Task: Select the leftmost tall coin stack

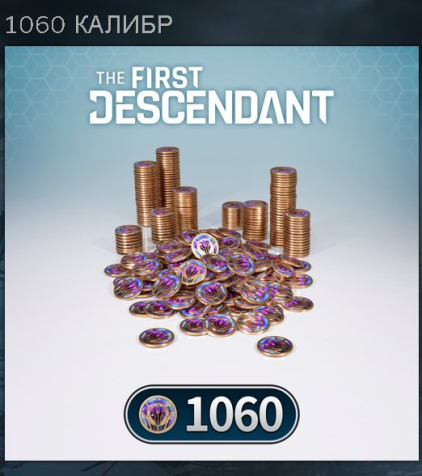Action: (146, 193)
